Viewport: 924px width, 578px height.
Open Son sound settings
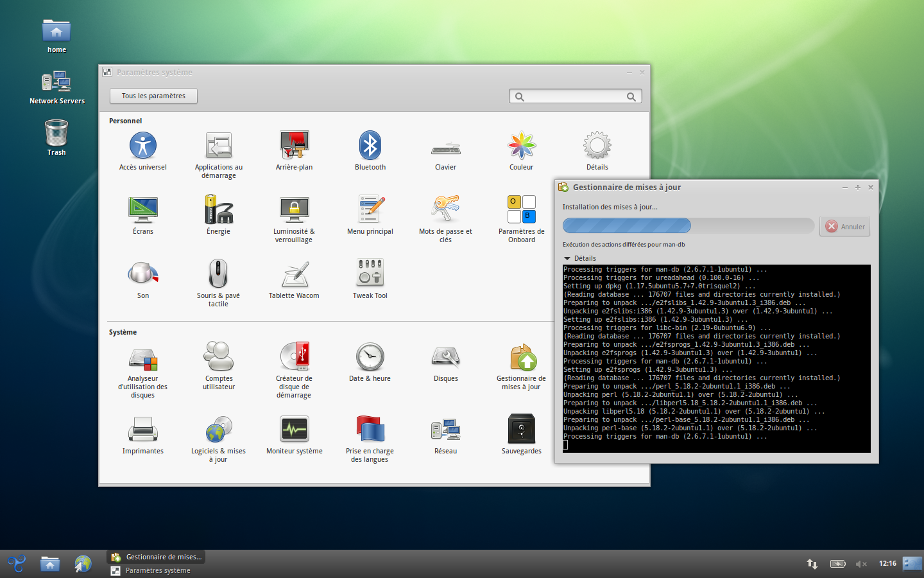point(143,280)
